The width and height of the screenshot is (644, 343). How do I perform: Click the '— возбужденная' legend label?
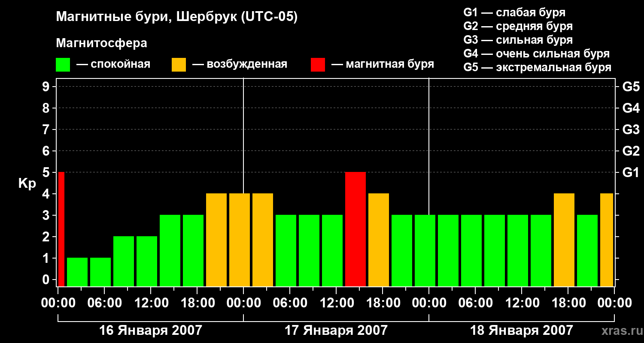coord(240,64)
